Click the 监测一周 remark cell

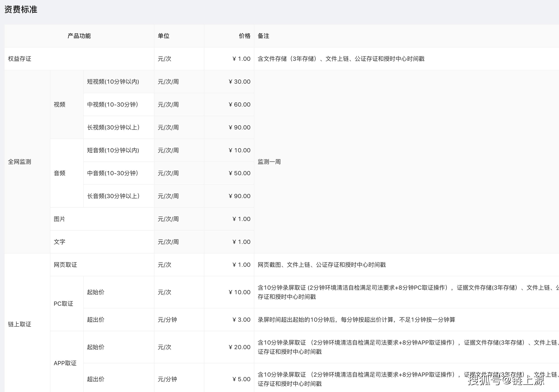[269, 162]
